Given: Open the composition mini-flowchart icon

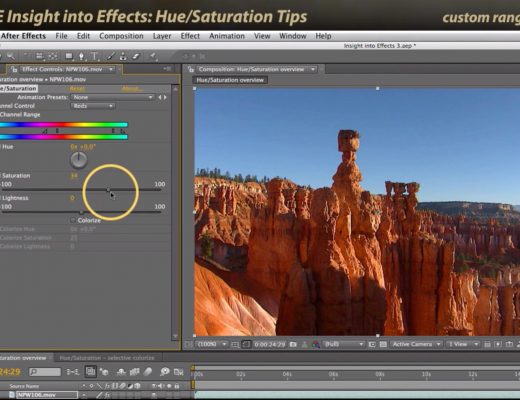Looking at the screenshot, I should pyautogui.click(x=73, y=371).
